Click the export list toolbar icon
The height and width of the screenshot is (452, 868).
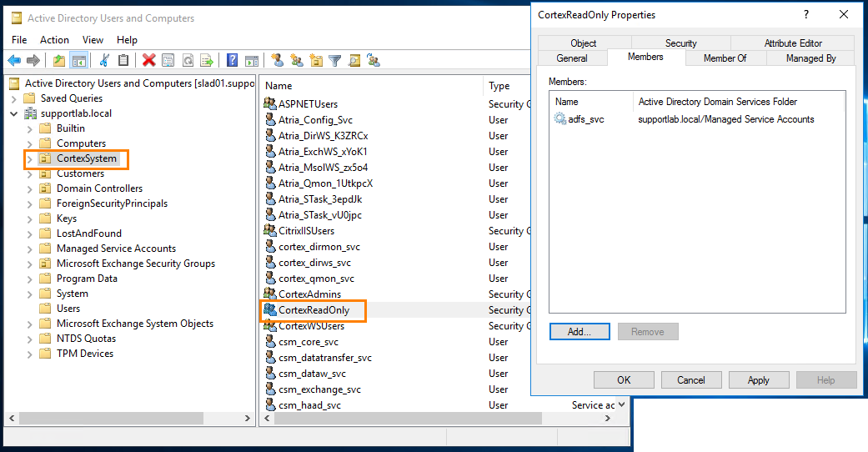(206, 60)
